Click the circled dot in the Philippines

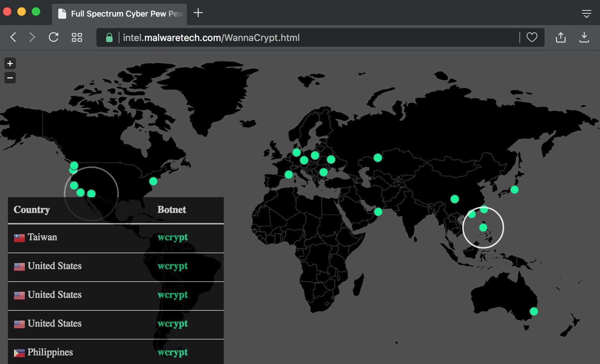[x=483, y=228]
